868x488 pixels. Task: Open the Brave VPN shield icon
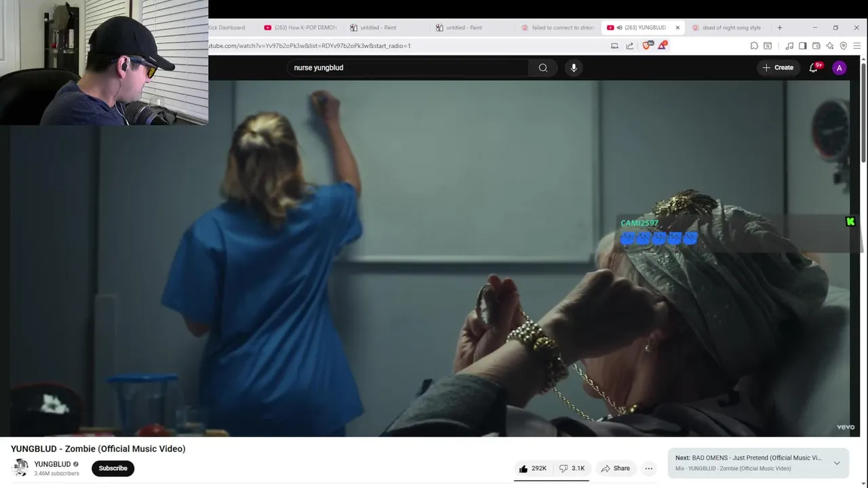coord(844,45)
